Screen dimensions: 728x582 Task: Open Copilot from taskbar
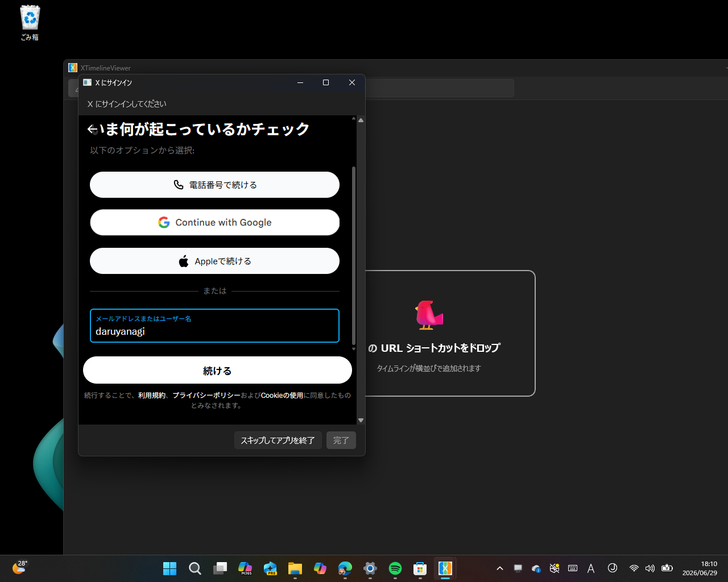(x=320, y=568)
